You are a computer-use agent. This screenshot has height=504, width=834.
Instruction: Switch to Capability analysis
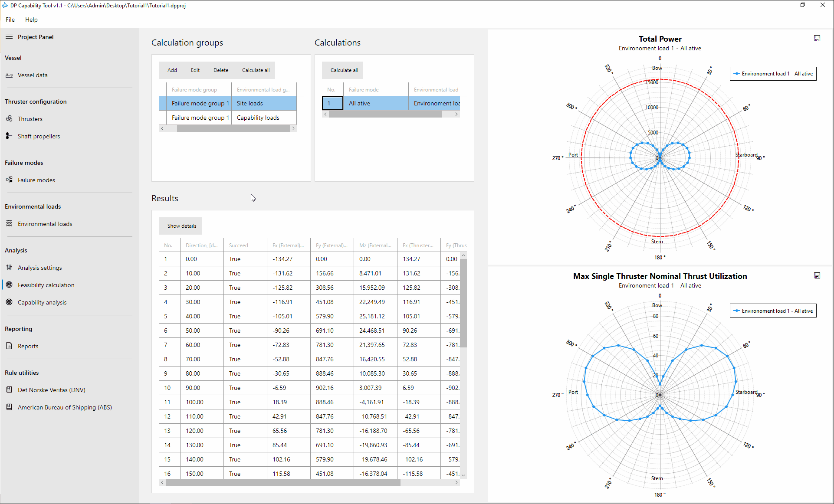point(42,302)
